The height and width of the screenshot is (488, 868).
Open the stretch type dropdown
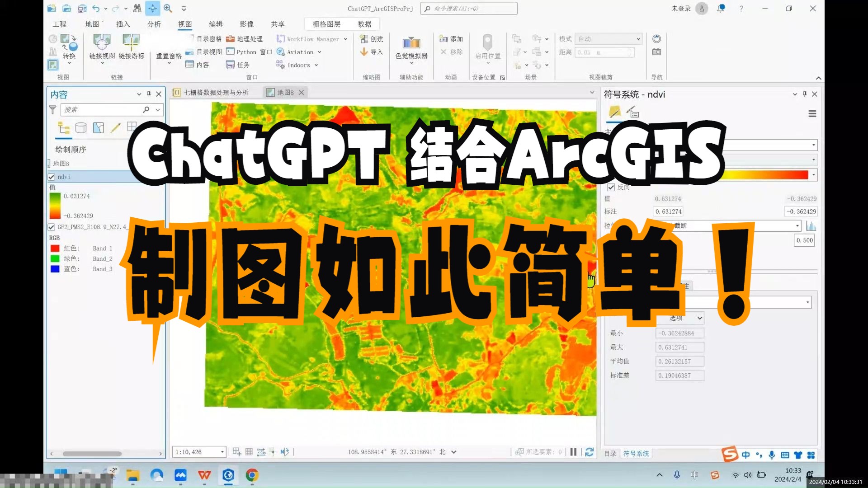click(x=797, y=226)
